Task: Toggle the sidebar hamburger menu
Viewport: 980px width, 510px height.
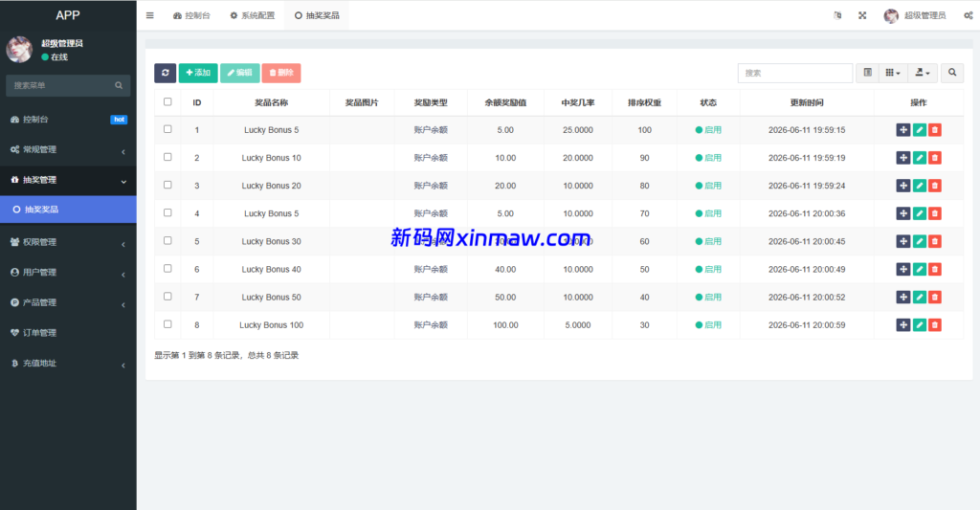Action: tap(150, 15)
